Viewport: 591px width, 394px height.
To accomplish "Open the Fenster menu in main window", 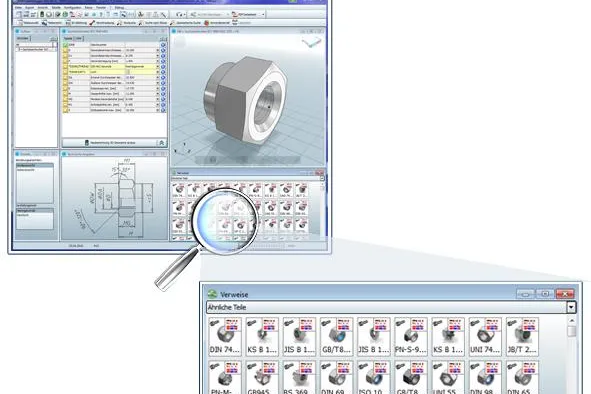I will (101, 8).
